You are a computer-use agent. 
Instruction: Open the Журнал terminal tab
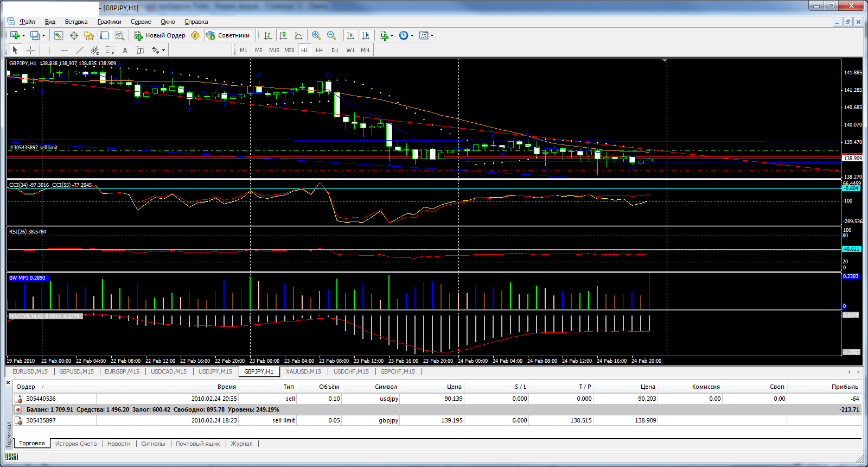click(x=241, y=444)
